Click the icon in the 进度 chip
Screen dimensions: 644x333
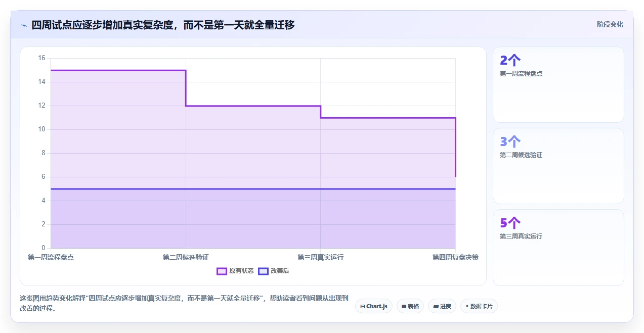[x=436, y=307]
